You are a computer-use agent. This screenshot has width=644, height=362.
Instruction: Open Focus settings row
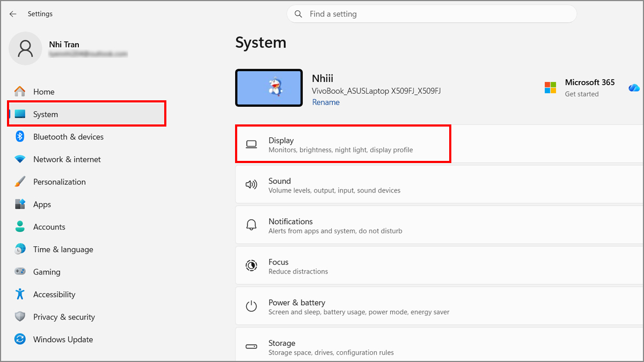[x=439, y=266]
